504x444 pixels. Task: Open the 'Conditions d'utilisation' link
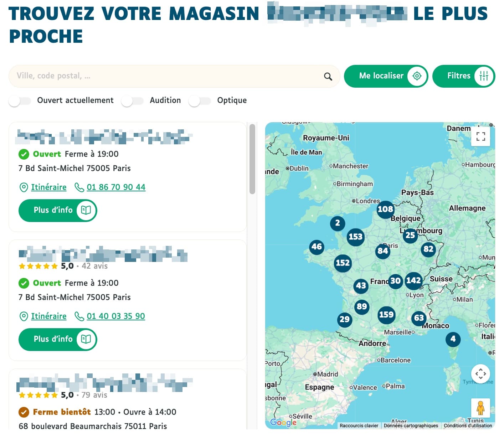[x=468, y=425]
